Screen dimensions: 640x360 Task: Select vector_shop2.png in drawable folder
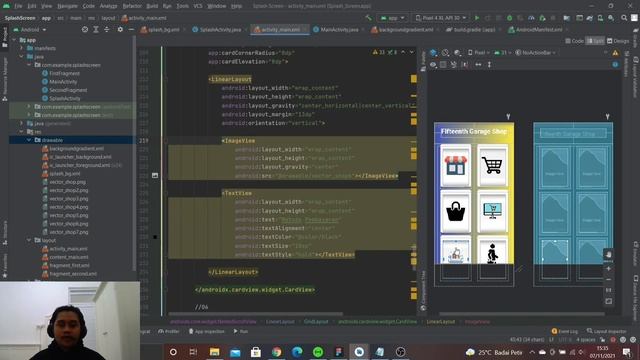click(69, 190)
